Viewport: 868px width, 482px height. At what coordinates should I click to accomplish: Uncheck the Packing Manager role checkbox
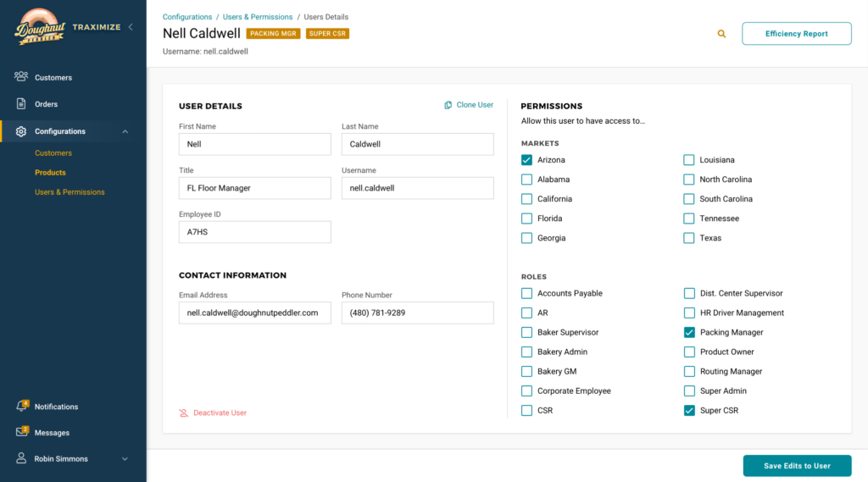click(689, 333)
